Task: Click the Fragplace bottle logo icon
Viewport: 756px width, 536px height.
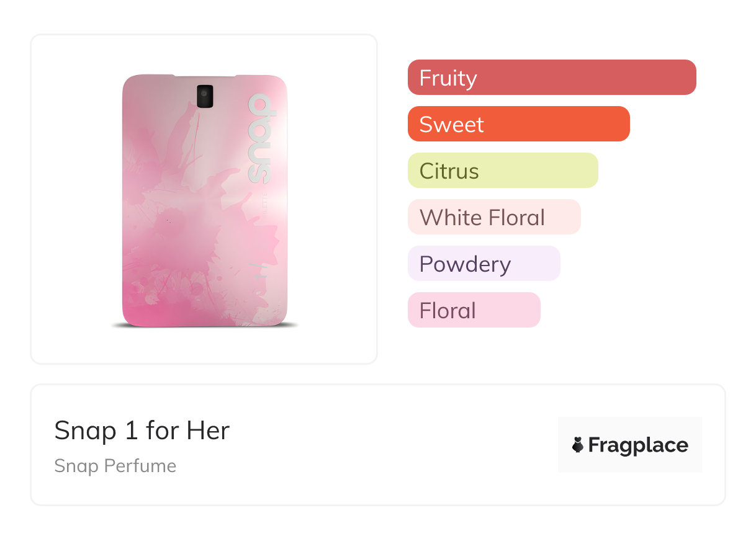Action: 577,445
